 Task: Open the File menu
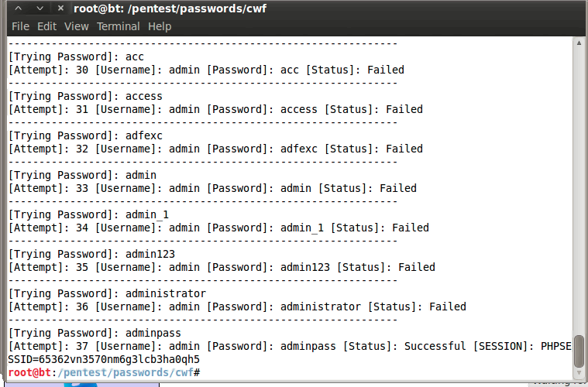20,26
